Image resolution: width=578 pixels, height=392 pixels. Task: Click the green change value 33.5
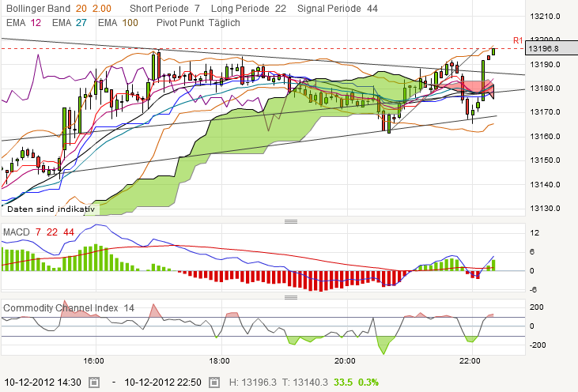click(x=343, y=383)
